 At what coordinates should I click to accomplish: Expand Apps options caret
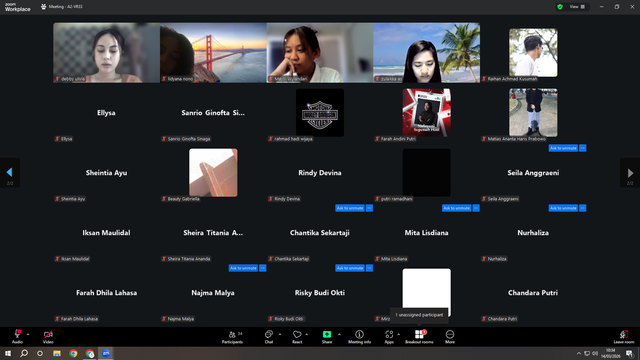tap(398, 334)
